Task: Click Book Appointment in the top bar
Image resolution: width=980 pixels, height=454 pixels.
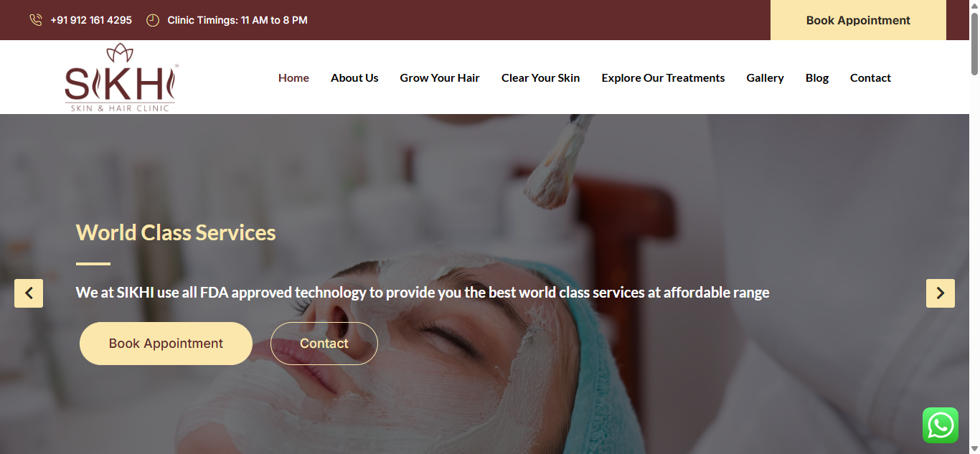Action: pos(858,20)
